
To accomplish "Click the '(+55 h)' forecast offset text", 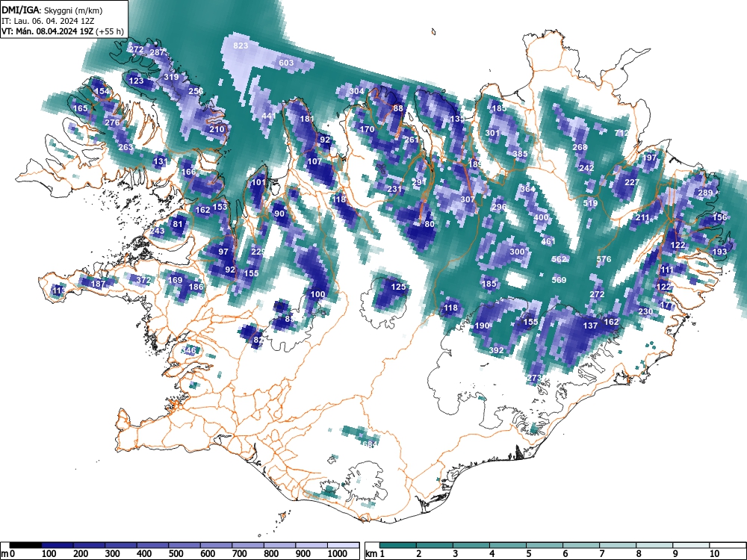I will point(110,31).
